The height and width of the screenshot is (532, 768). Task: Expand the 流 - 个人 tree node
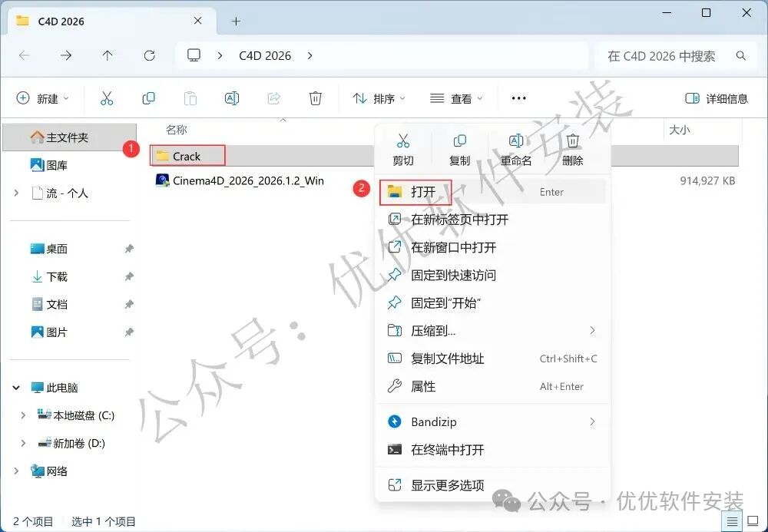tap(17, 193)
